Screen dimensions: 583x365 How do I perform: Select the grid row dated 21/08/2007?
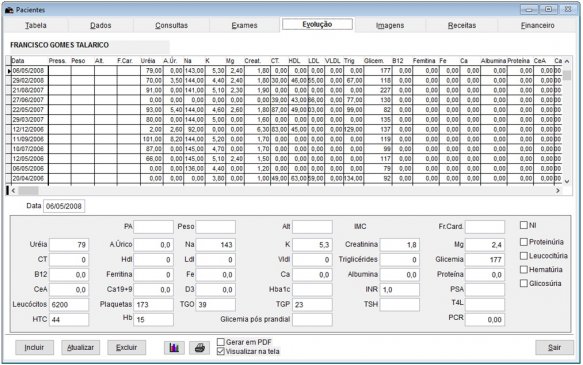coord(284,90)
